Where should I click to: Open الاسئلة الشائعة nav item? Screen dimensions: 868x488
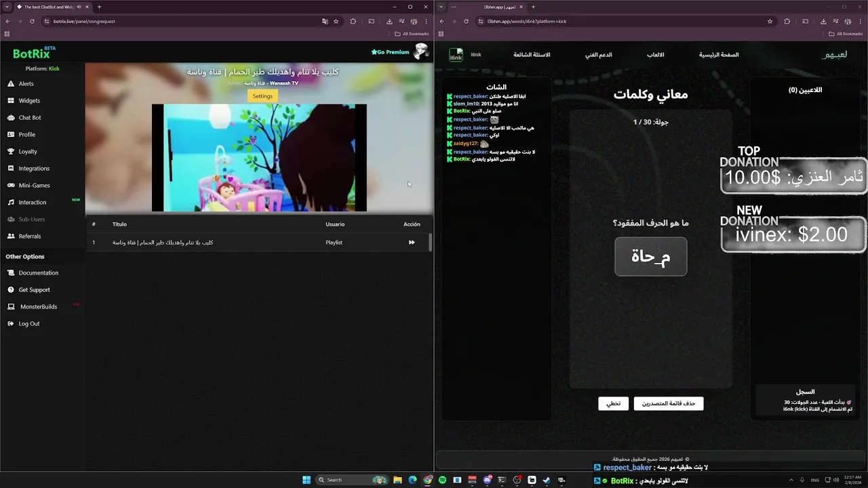click(x=532, y=54)
